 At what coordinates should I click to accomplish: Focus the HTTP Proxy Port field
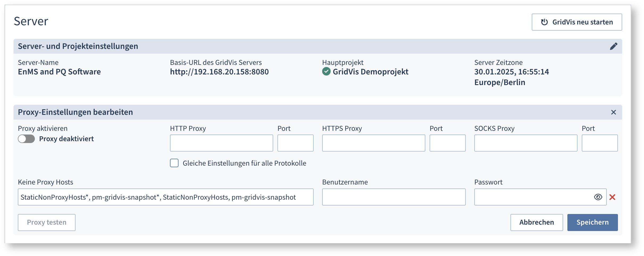coord(295,143)
